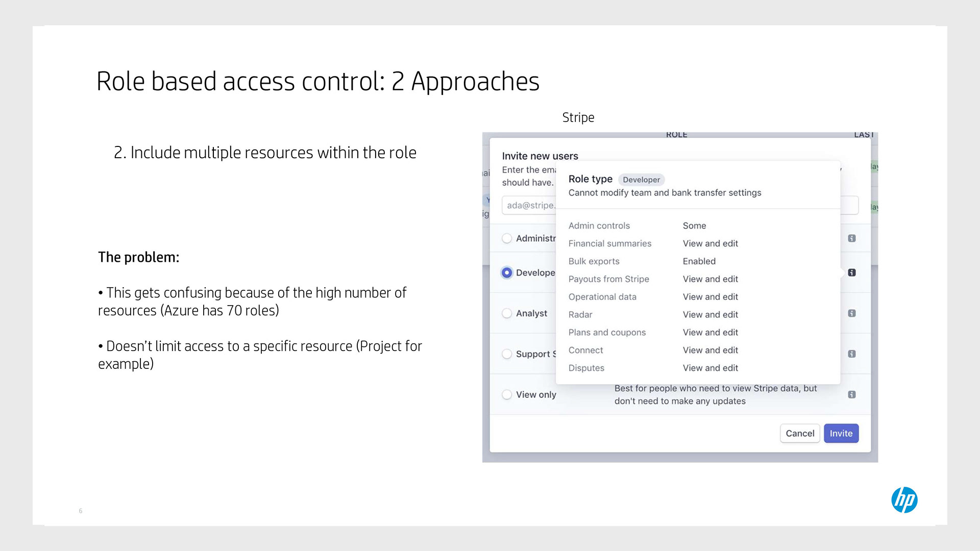Click the 'Radar' permission label

pyautogui.click(x=580, y=315)
